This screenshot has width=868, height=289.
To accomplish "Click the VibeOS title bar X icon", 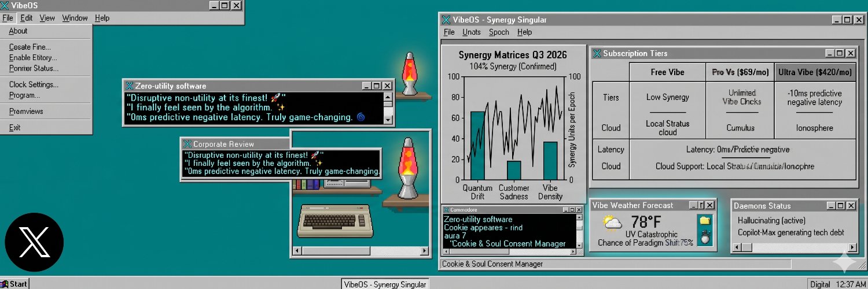I will point(4,5).
